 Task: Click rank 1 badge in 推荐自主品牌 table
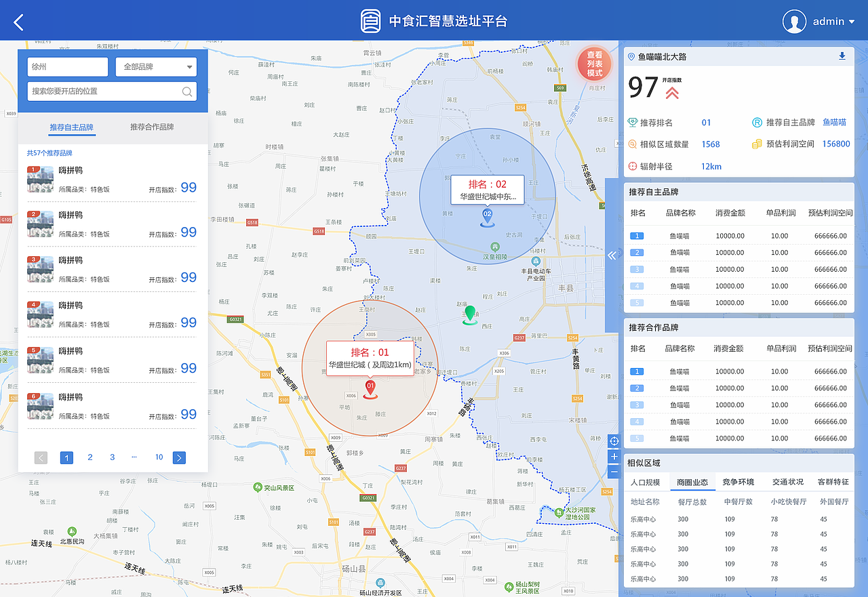[x=637, y=236]
